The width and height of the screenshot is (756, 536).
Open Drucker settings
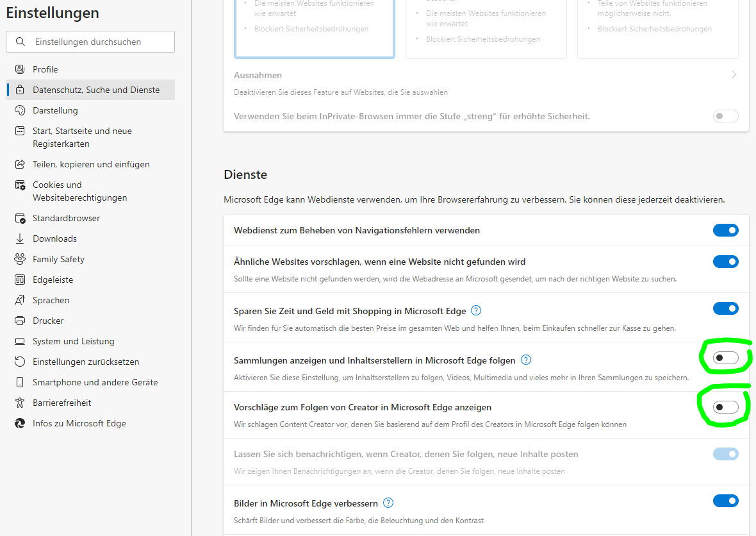(90, 321)
